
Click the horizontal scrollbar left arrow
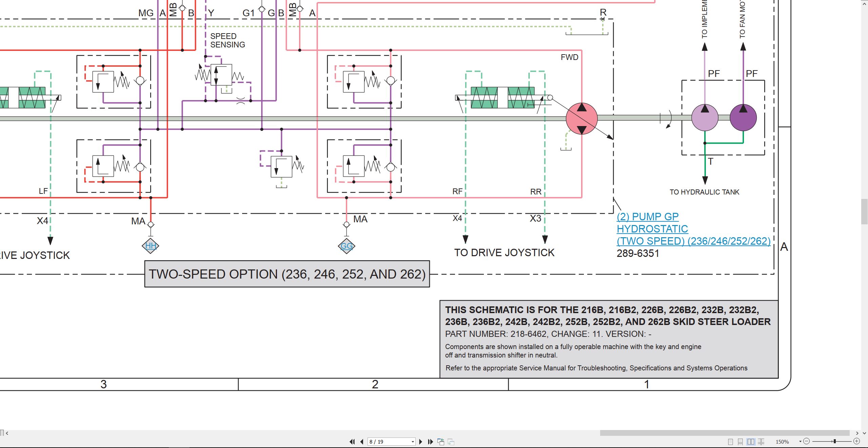click(x=7, y=433)
